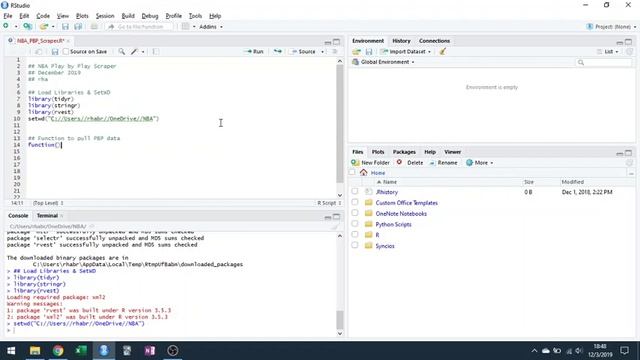Click Home icon in Files path
Screen dimensions: 640x360
pos(363,173)
